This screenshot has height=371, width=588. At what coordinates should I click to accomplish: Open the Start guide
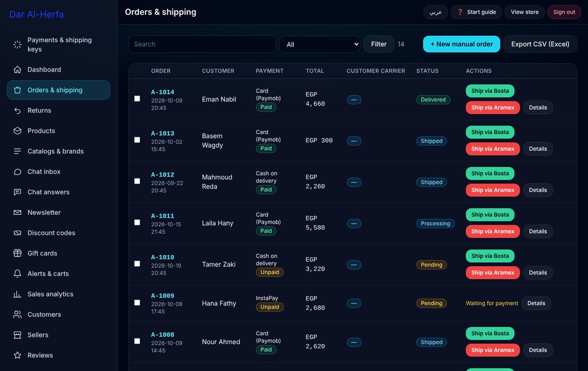pyautogui.click(x=476, y=12)
